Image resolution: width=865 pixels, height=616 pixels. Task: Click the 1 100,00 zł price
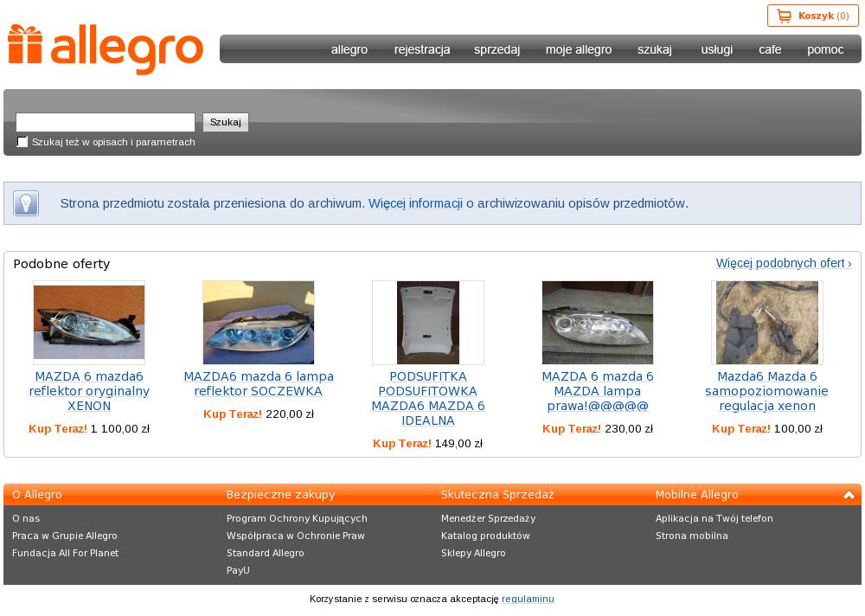(120, 428)
